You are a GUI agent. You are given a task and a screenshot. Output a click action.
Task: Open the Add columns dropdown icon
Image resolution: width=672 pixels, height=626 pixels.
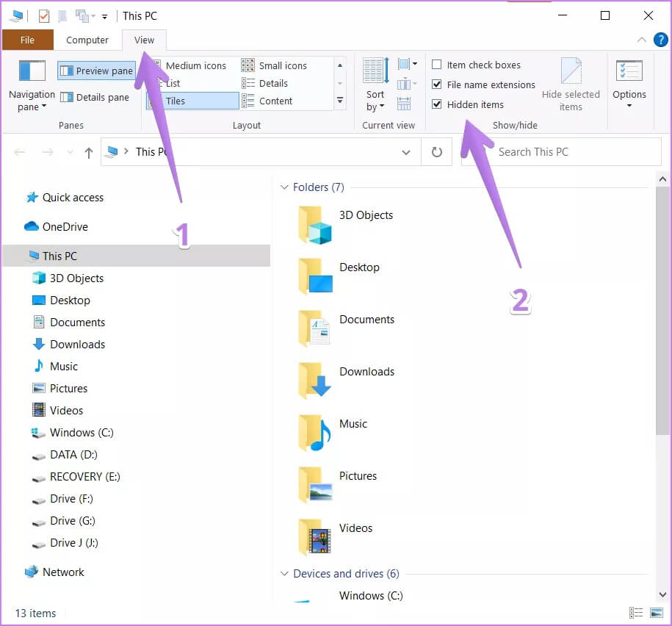(407, 84)
